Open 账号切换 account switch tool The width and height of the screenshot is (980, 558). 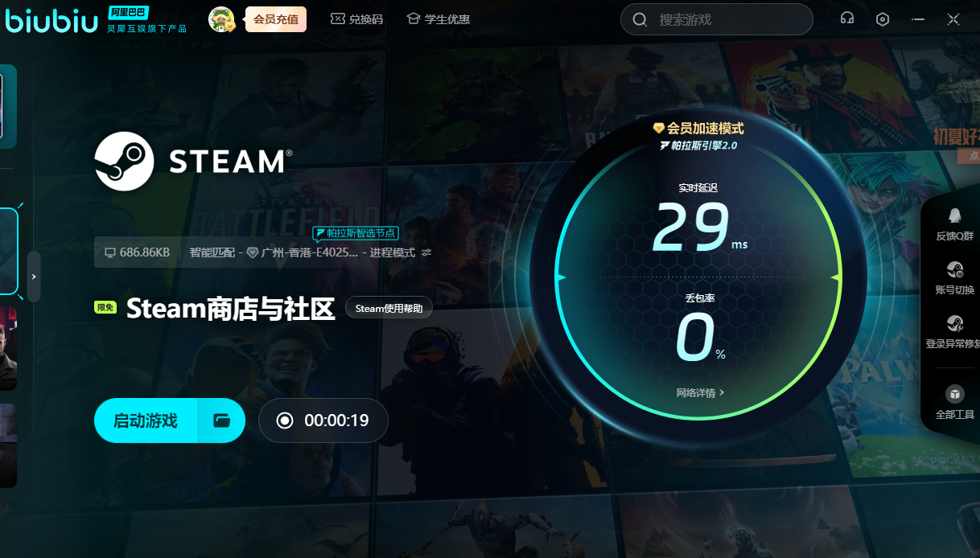[955, 278]
